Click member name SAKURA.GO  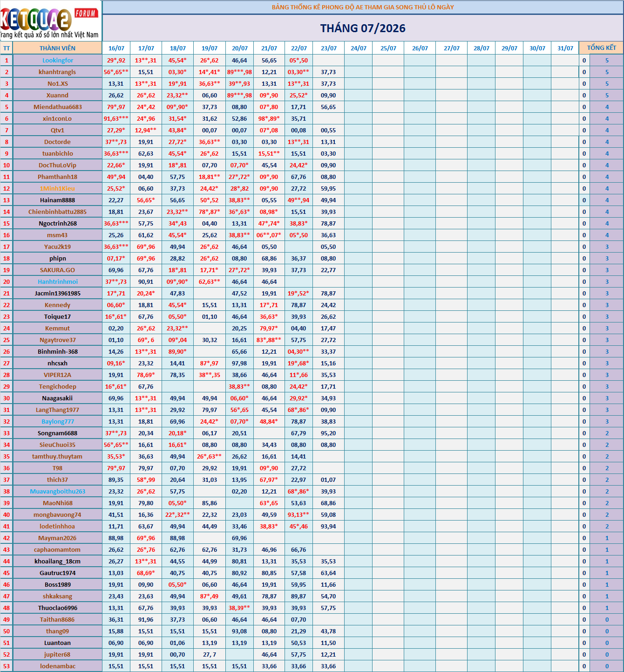58,270
